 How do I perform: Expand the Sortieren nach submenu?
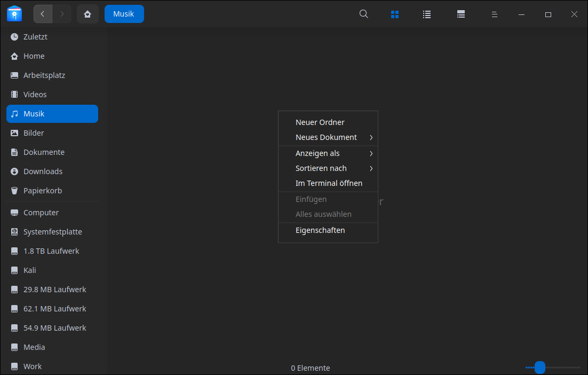pos(321,168)
